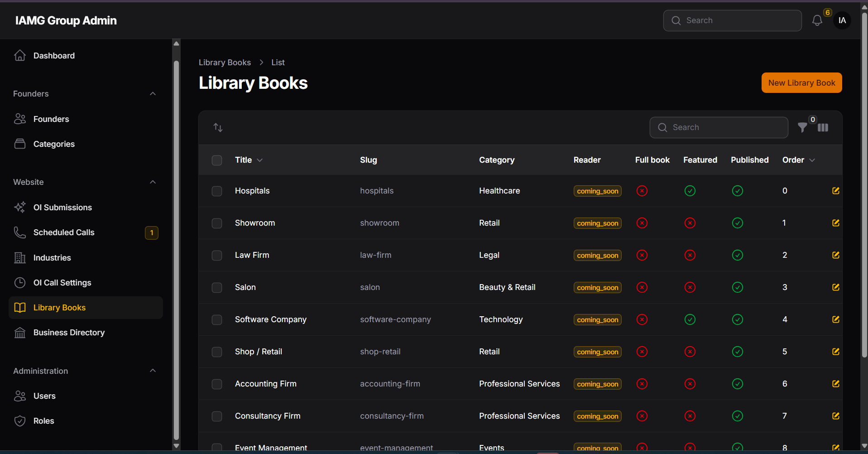Collapse the Administration sidebar group
This screenshot has height=454, width=868.
pos(153,371)
